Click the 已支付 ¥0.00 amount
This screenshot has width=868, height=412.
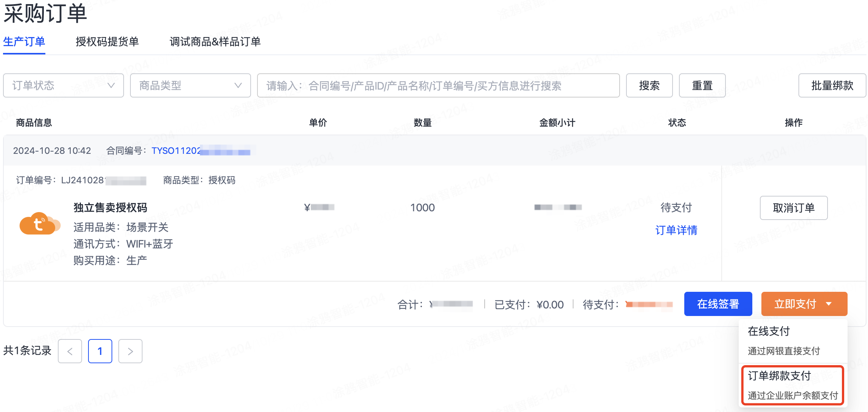tap(529, 305)
